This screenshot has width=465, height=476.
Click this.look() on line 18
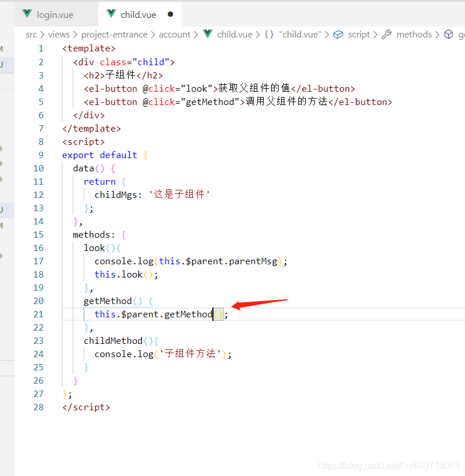[123, 275]
